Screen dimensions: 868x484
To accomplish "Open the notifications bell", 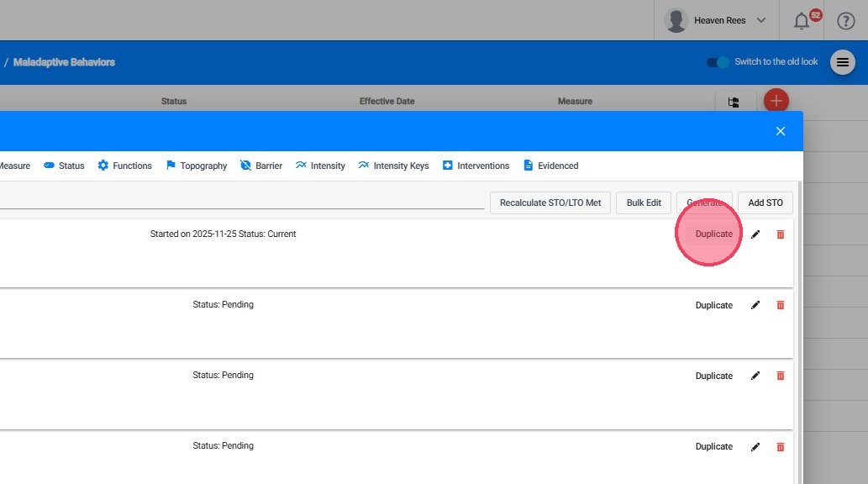I will (802, 21).
